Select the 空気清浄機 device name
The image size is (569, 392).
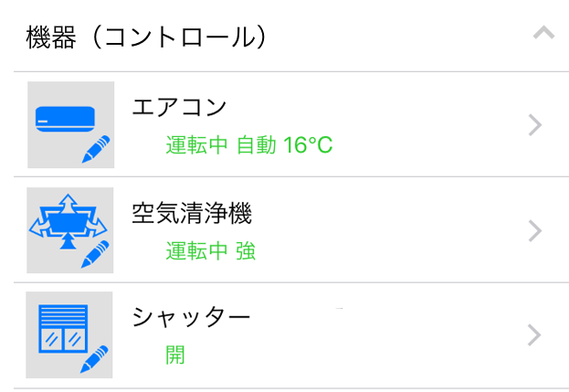point(192,214)
